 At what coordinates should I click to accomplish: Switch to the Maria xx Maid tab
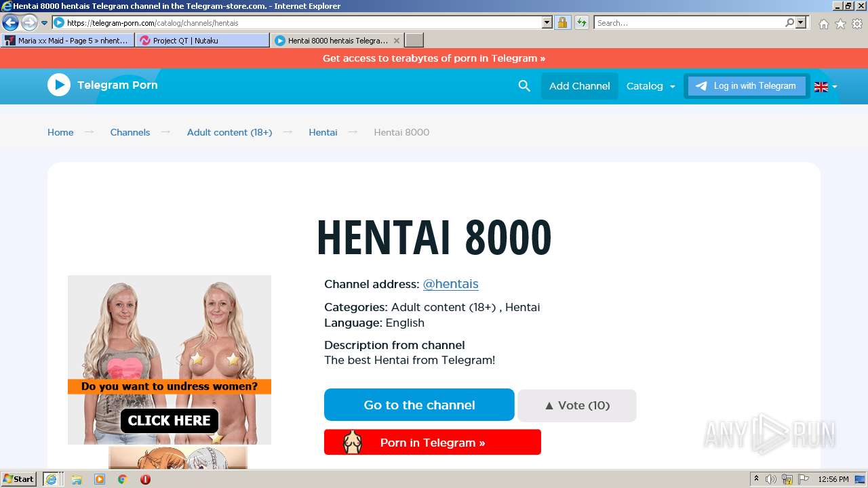click(66, 41)
